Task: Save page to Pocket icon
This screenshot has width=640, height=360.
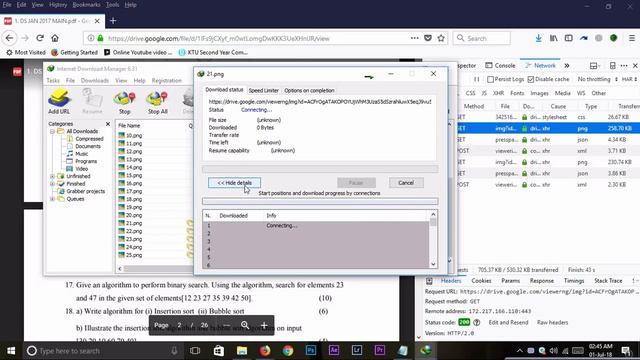Action: 428,38
